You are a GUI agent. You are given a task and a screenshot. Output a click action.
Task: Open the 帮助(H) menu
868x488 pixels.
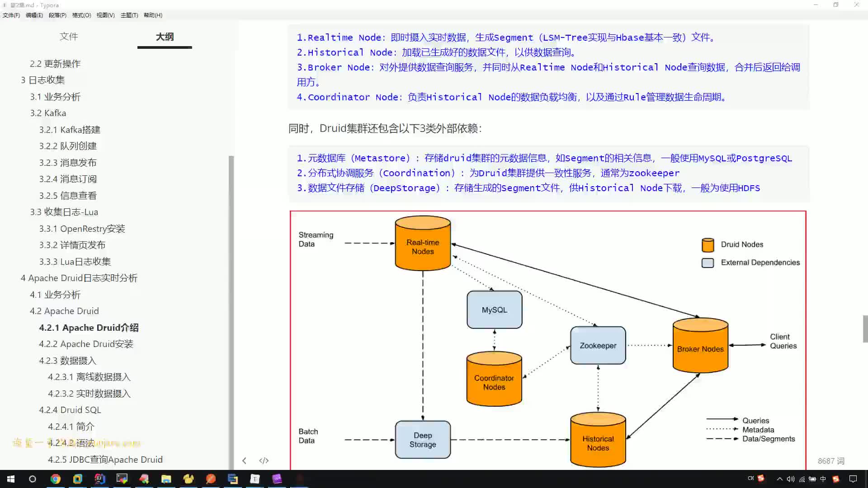[x=153, y=15]
